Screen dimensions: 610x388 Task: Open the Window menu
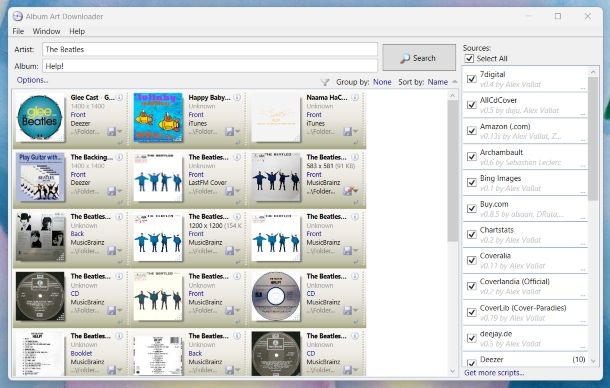46,31
